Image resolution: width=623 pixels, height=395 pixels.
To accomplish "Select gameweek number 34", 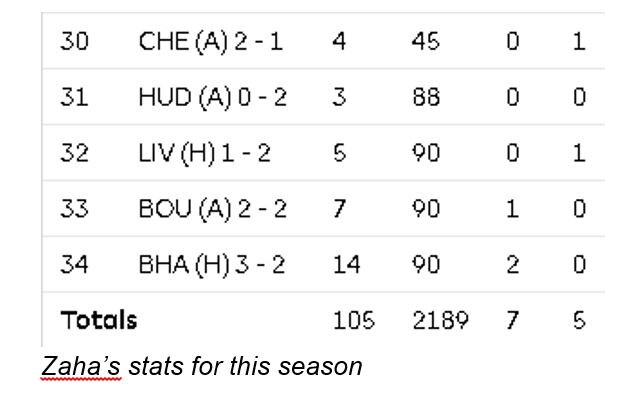I will coord(74,265).
